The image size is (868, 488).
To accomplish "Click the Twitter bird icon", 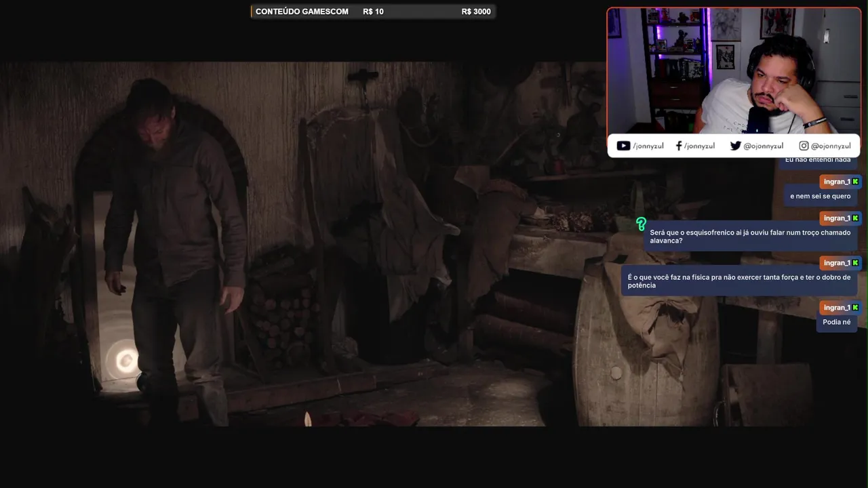I will tap(735, 146).
